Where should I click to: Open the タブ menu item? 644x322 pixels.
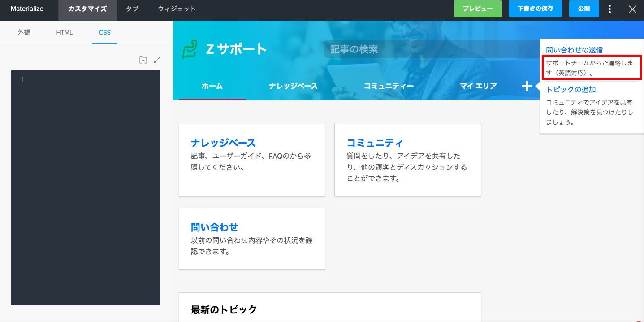pyautogui.click(x=132, y=9)
